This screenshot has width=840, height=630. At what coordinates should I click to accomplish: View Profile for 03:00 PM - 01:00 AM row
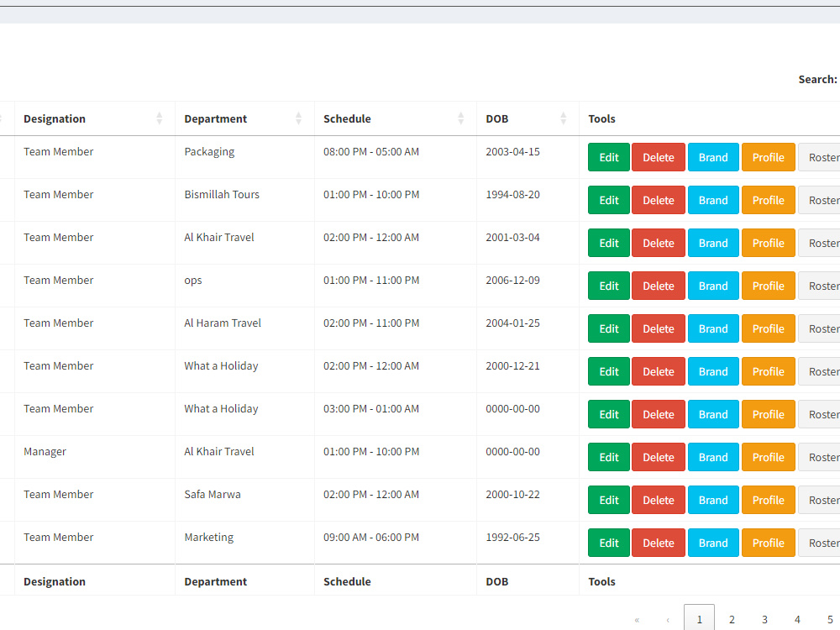coord(769,414)
